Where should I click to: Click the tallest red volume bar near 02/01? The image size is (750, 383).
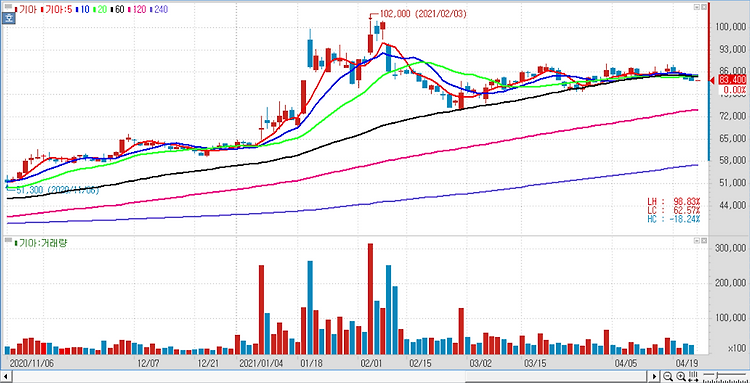click(x=370, y=299)
